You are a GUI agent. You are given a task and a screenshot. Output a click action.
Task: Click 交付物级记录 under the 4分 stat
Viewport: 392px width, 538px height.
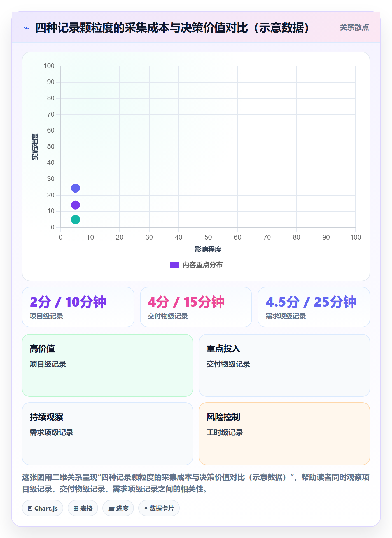(168, 316)
